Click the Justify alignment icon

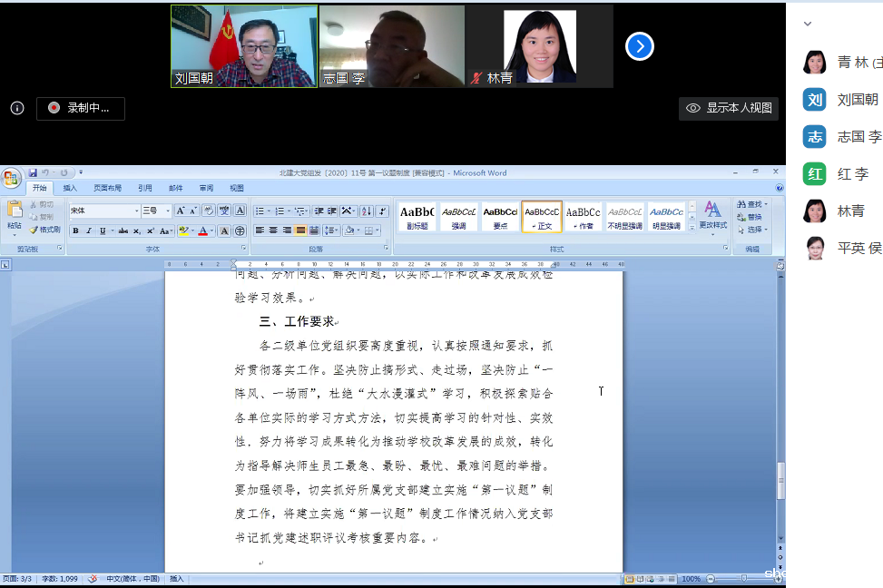300,230
